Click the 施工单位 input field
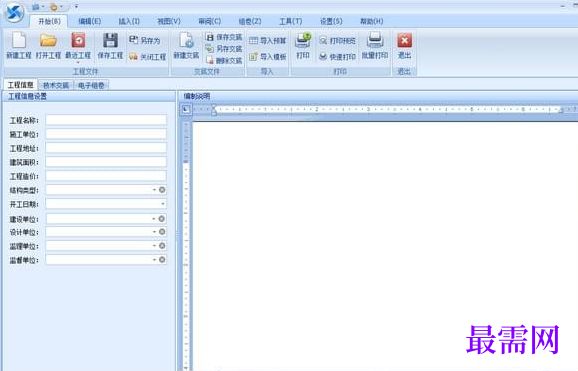The image size is (578, 371). [106, 134]
